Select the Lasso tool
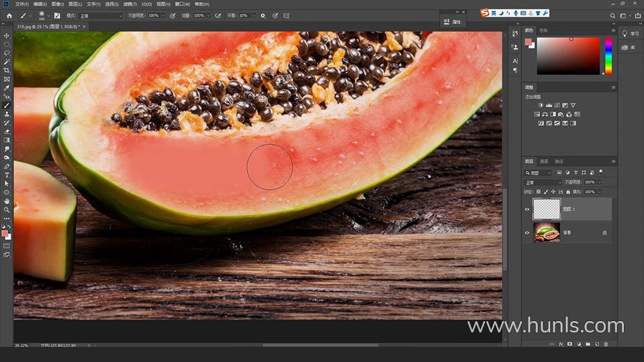644x362 pixels. point(7,53)
